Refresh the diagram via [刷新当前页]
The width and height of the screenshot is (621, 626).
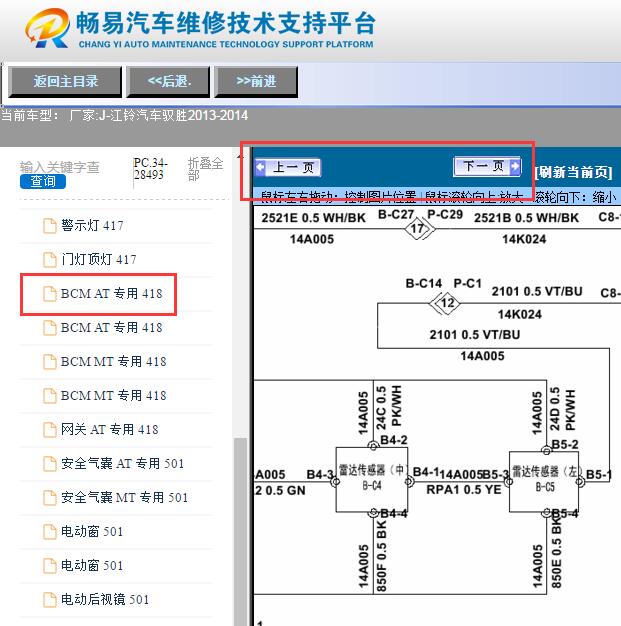pos(573,172)
